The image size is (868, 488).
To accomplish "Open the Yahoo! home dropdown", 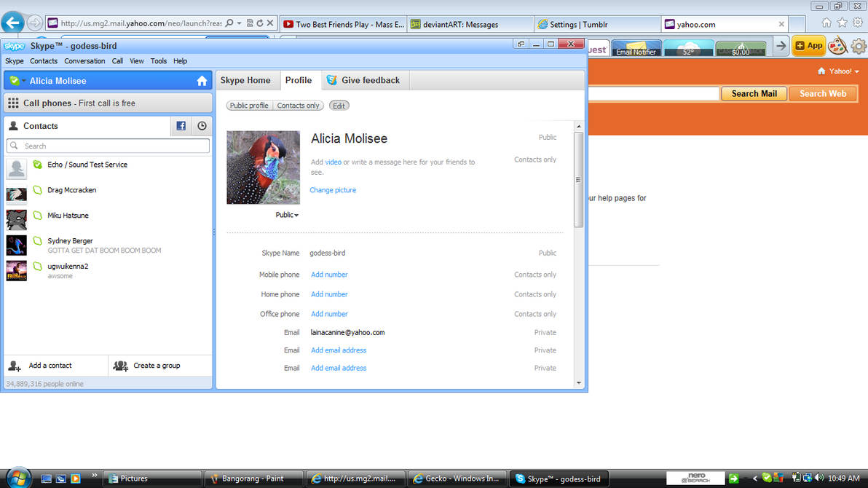I will point(838,71).
